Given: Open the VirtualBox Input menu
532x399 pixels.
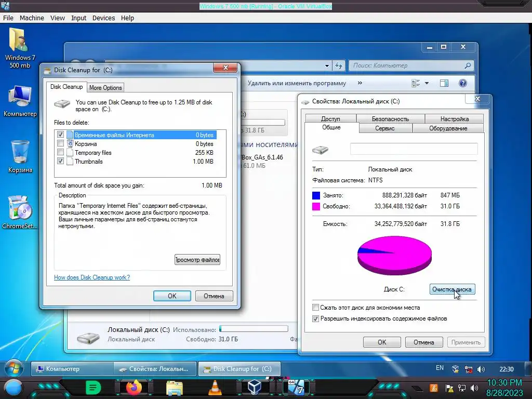Looking at the screenshot, I should point(79,18).
